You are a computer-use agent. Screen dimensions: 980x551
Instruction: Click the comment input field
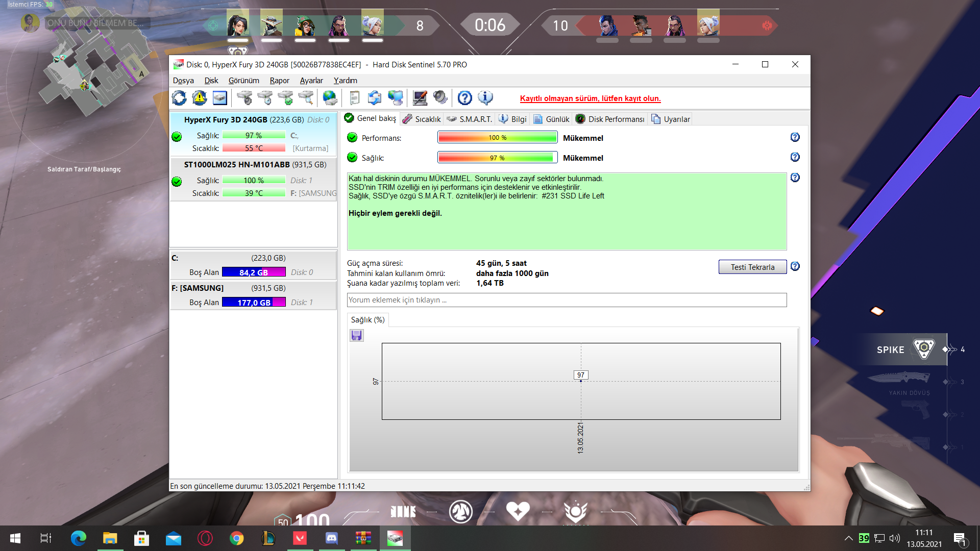coord(567,300)
